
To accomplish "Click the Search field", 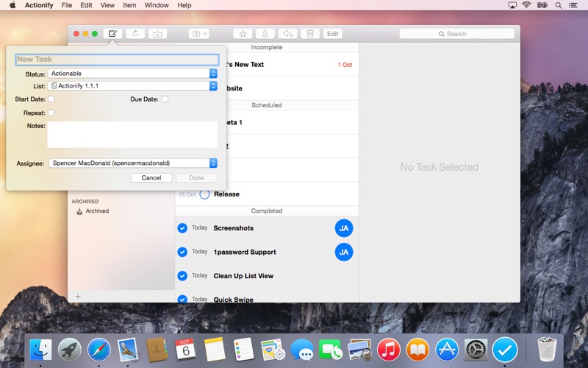I will (x=456, y=34).
